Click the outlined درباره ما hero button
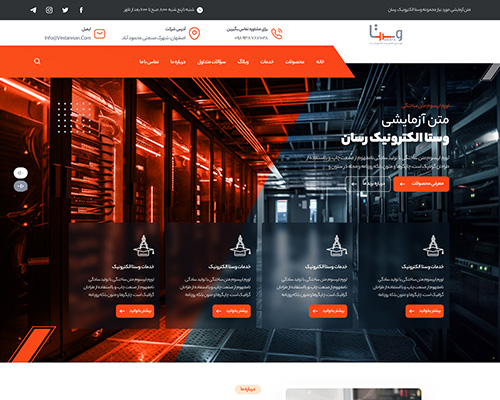 click(x=368, y=184)
